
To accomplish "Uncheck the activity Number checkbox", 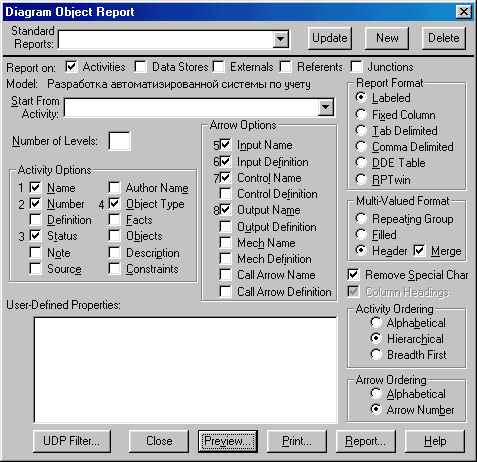I will 35,203.
